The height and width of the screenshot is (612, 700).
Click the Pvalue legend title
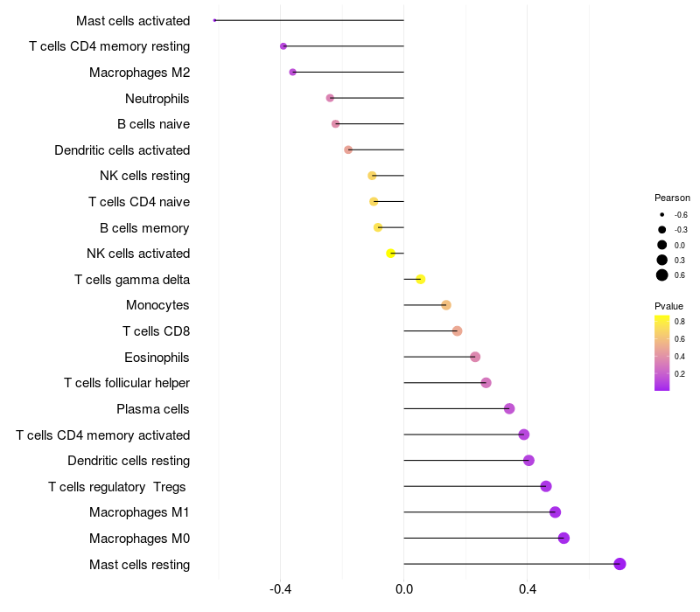668,306
